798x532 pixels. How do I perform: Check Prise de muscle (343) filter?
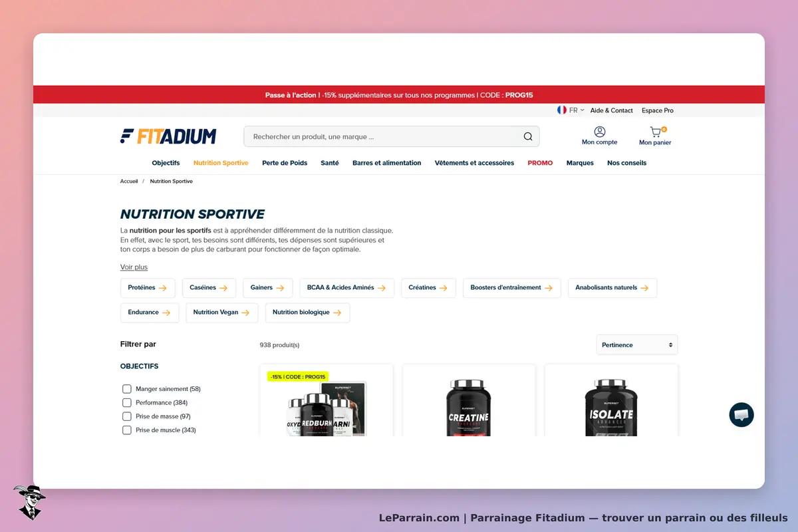127,430
